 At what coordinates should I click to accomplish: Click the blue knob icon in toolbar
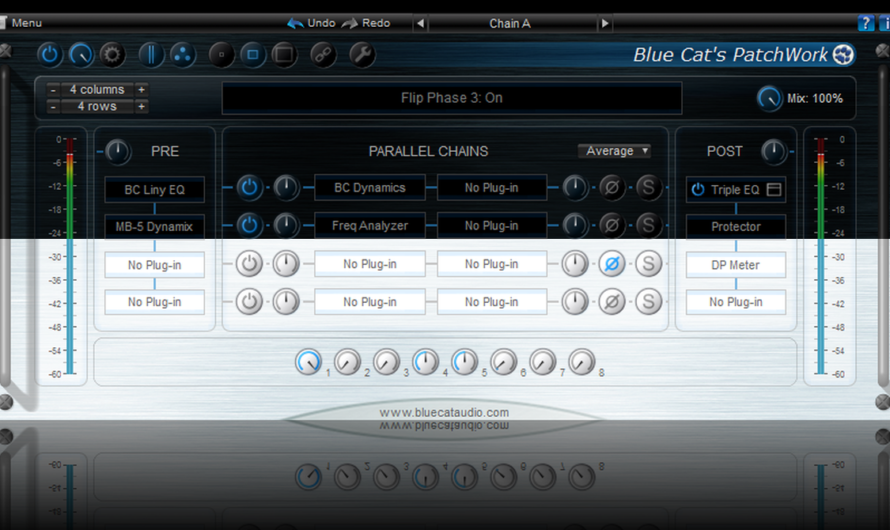pos(81,55)
